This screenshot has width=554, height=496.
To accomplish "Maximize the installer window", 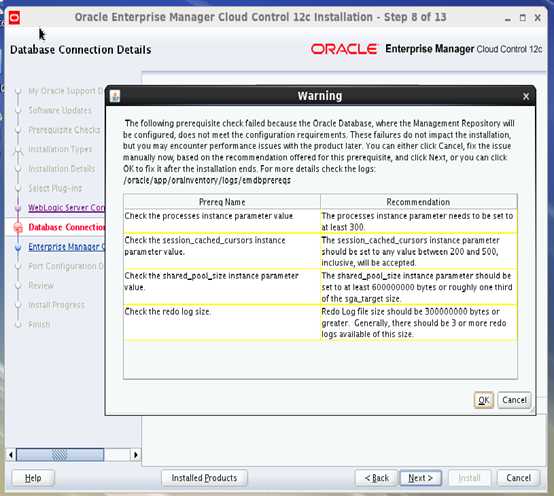I will (523, 18).
